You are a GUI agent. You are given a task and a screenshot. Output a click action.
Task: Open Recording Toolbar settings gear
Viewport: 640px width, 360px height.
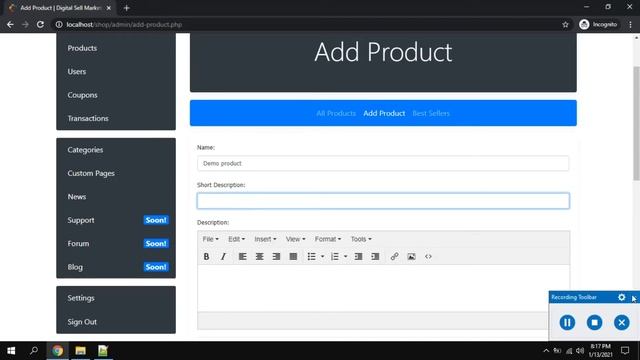[621, 297]
